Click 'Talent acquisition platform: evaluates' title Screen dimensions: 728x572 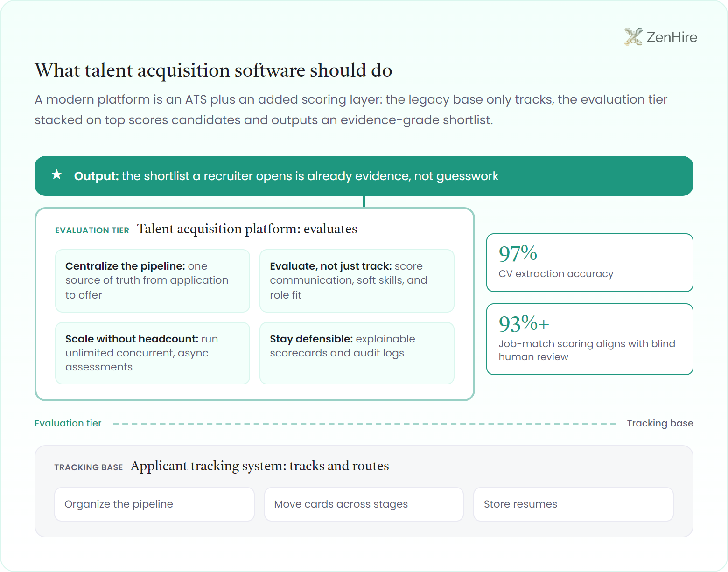click(247, 229)
